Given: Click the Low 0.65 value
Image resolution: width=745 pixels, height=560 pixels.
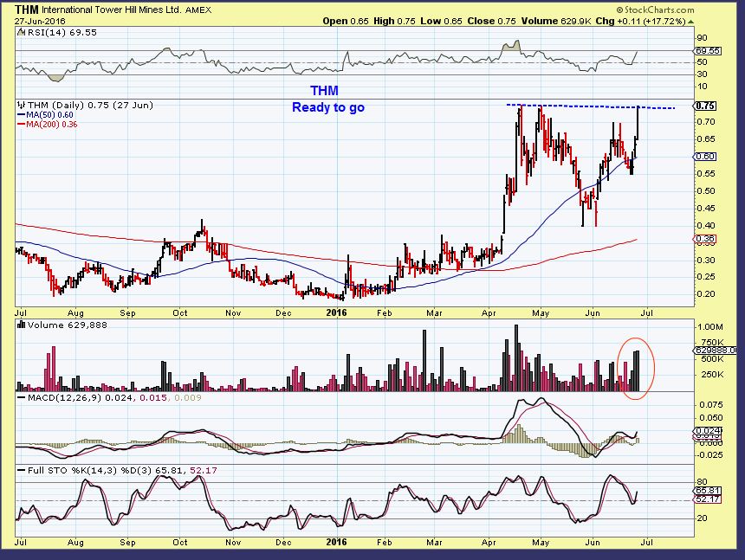Looking at the screenshot, I should pyautogui.click(x=442, y=22).
